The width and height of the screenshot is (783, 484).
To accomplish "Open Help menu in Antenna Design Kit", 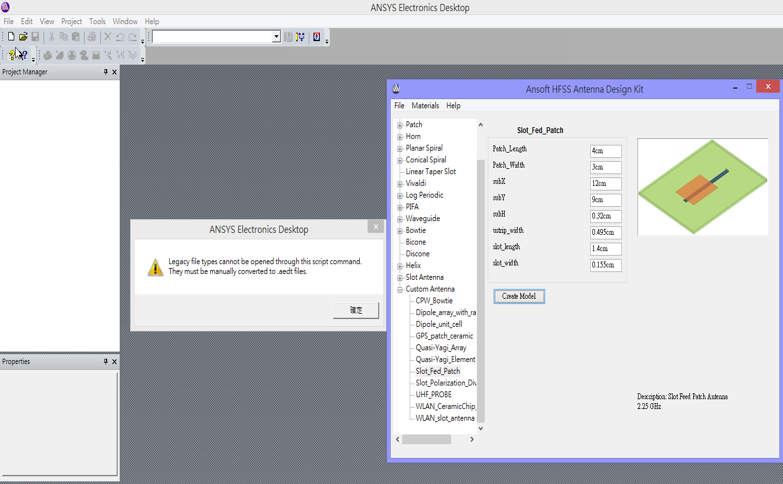I will pos(453,105).
